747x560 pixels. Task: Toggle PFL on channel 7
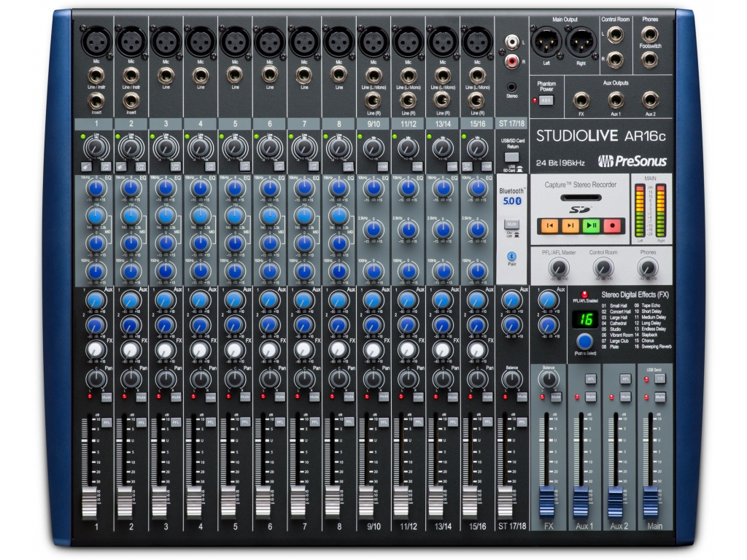tap(314, 422)
